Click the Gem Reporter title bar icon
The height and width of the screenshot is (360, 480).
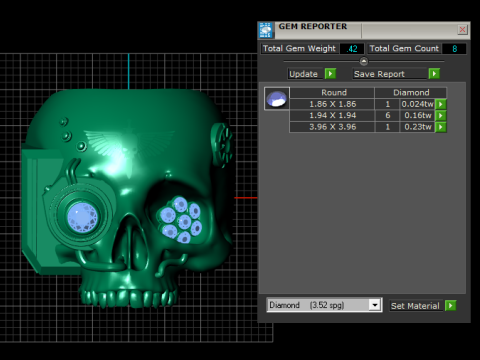coord(266,30)
